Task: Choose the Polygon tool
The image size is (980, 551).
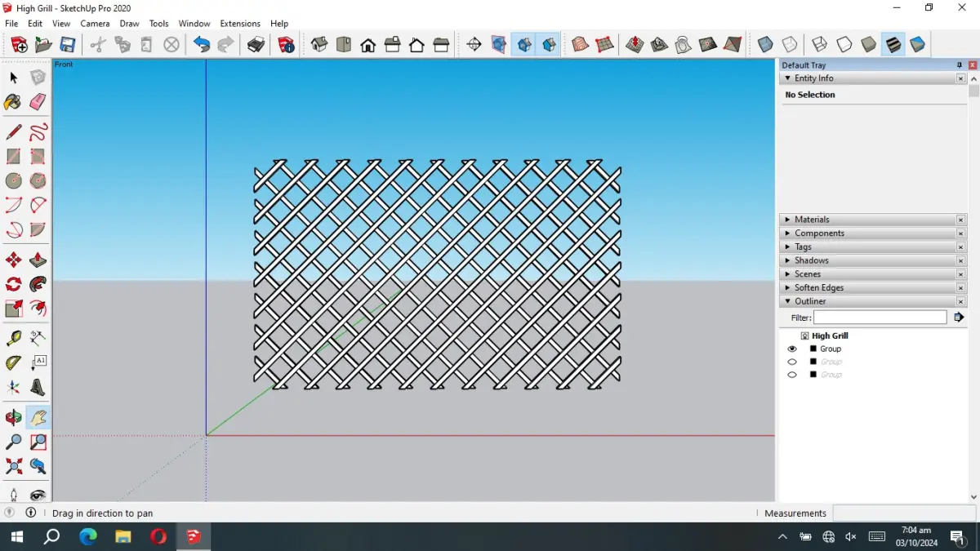Action: (38, 180)
